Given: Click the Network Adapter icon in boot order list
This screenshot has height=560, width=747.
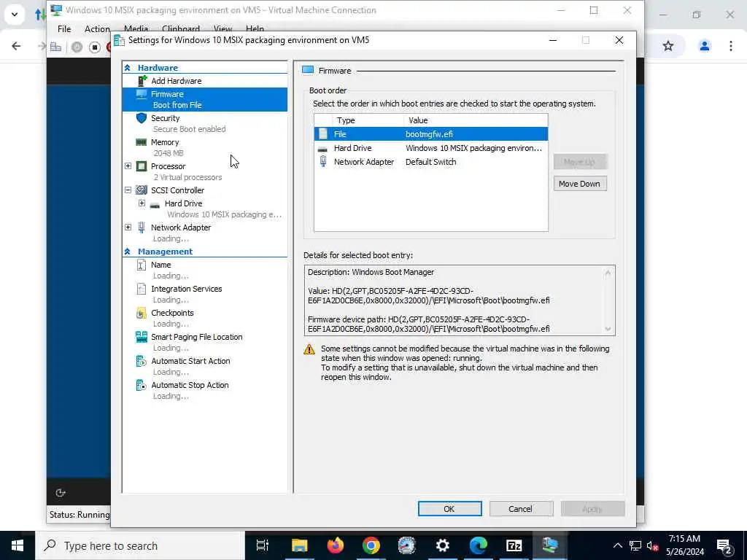Looking at the screenshot, I should click(323, 162).
